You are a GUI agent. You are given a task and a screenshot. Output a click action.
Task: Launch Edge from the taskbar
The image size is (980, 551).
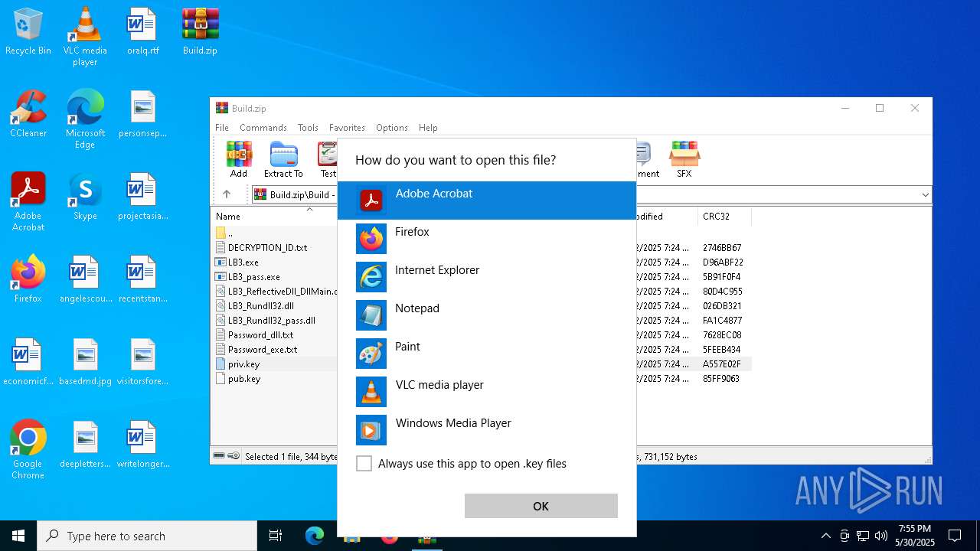tap(315, 536)
